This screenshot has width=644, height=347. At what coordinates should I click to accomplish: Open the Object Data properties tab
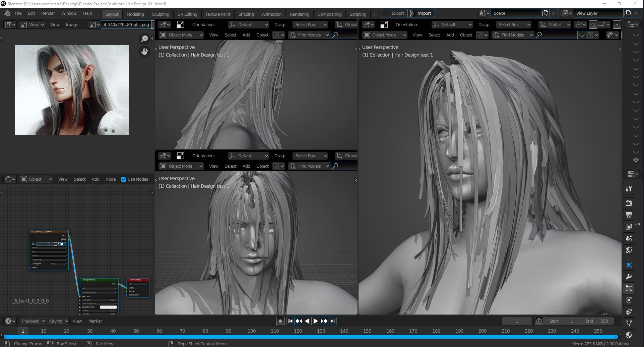pyautogui.click(x=629, y=323)
